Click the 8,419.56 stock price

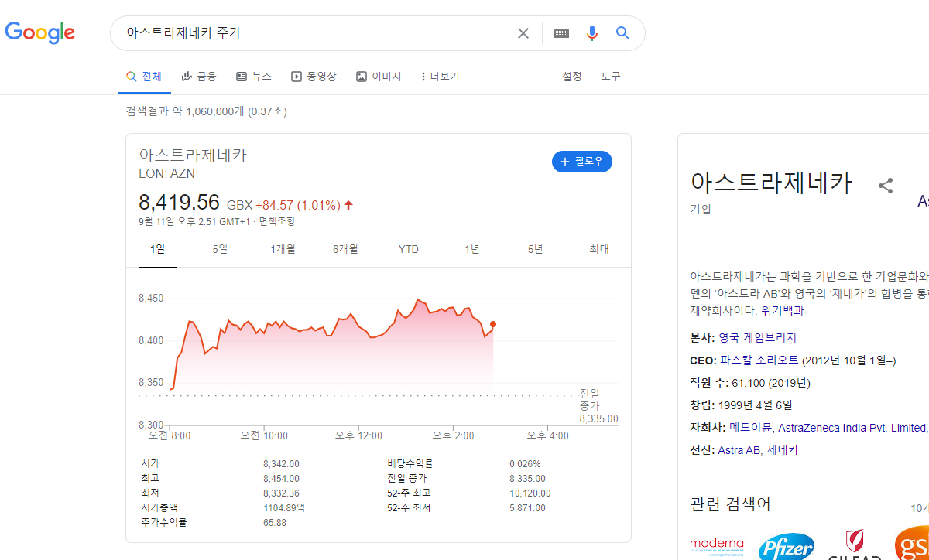point(179,203)
